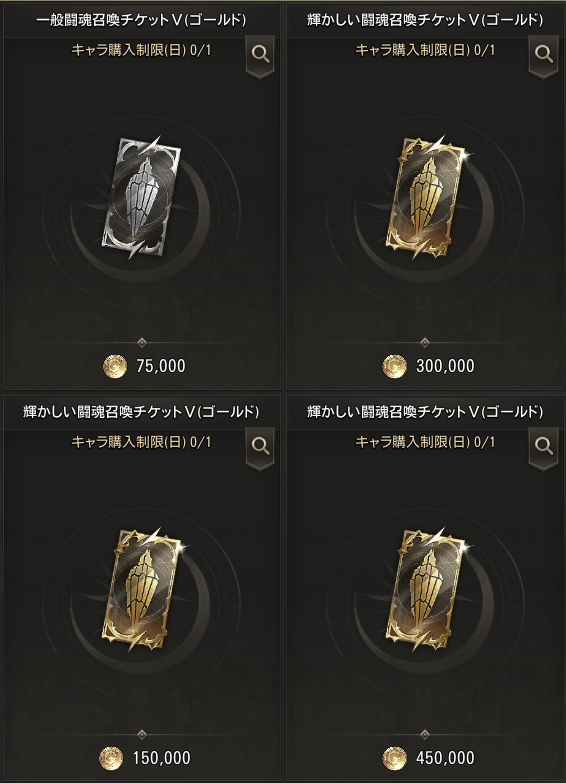The width and height of the screenshot is (566, 783).
Task: Click the 75,000 price label
Action: [161, 366]
